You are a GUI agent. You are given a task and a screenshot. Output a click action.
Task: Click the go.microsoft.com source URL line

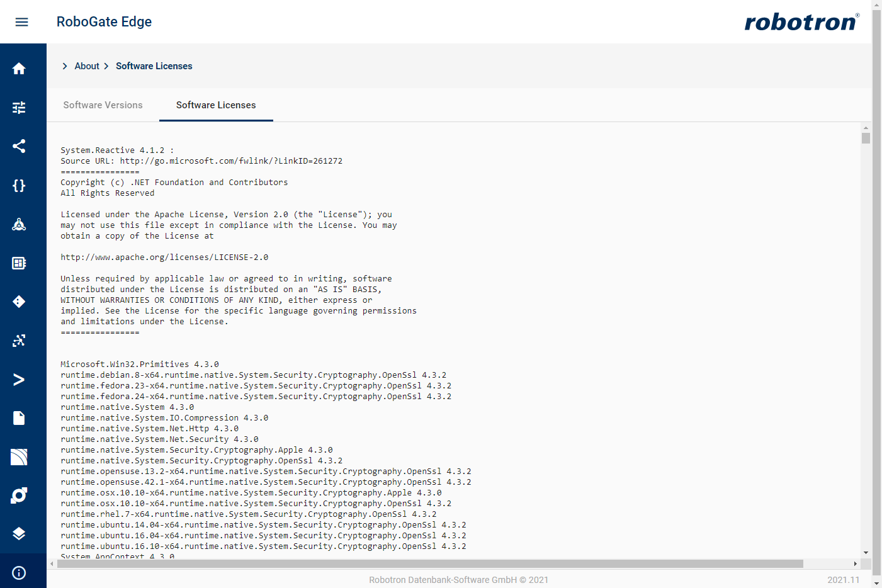201,161
